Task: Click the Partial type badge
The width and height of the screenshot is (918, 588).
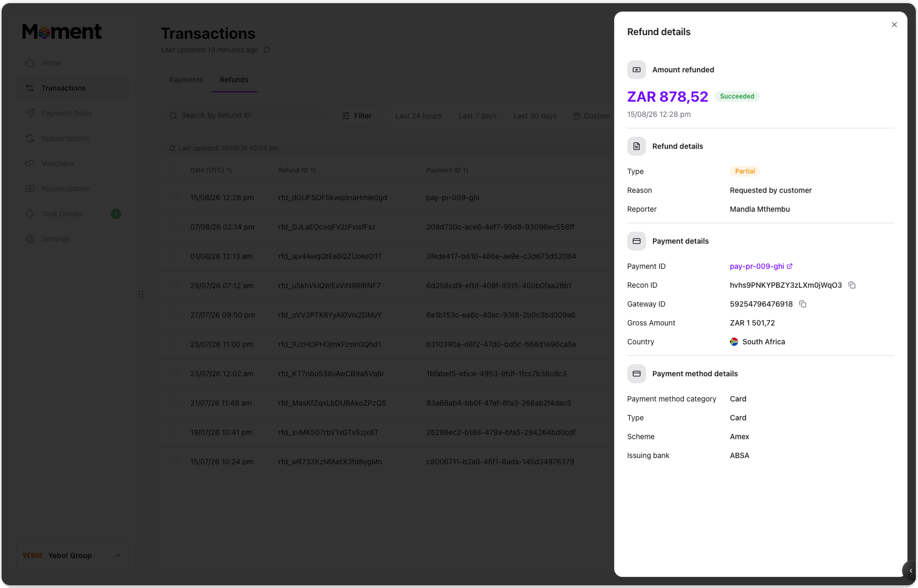Action: (x=745, y=171)
